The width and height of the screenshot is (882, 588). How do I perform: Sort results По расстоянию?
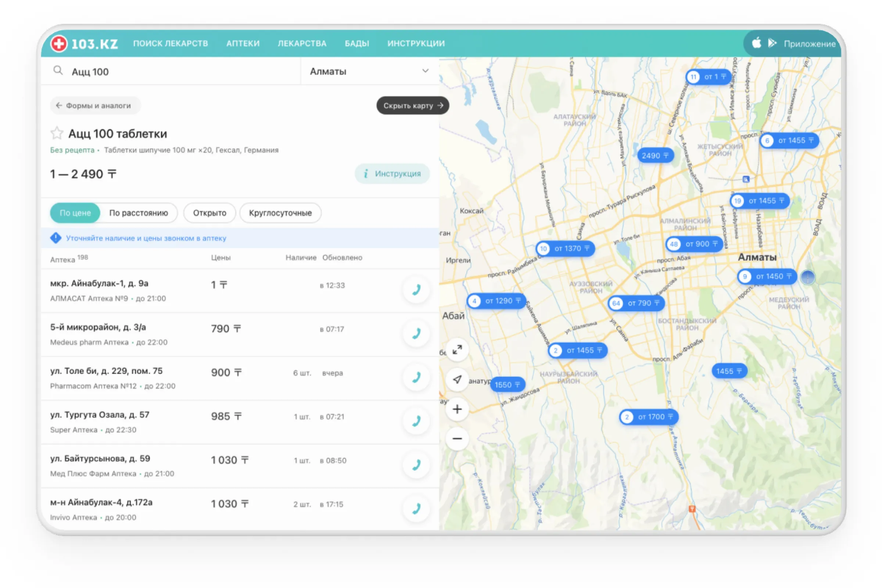click(139, 213)
